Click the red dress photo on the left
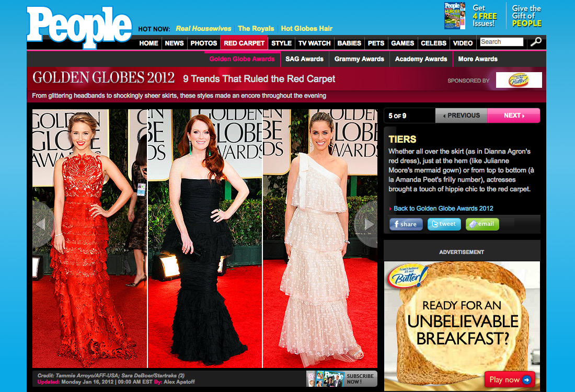This screenshot has width=575, height=392. [x=89, y=238]
